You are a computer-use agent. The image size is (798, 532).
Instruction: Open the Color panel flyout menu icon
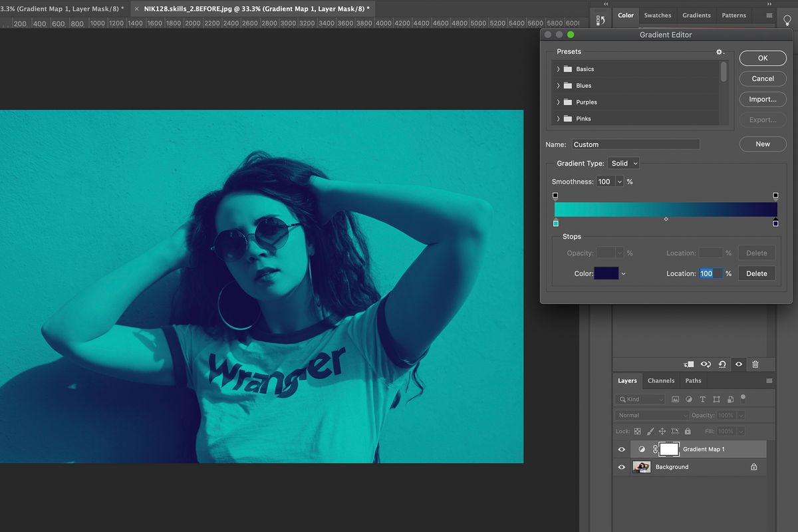(x=769, y=15)
